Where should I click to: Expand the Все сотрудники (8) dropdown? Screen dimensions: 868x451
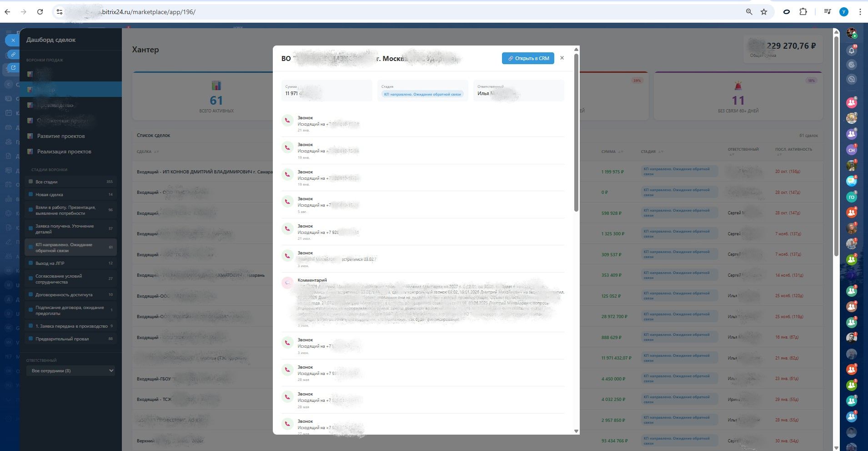[x=70, y=371]
